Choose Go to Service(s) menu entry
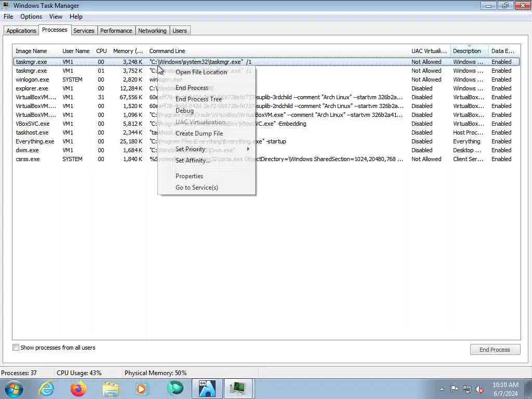 point(207,187)
